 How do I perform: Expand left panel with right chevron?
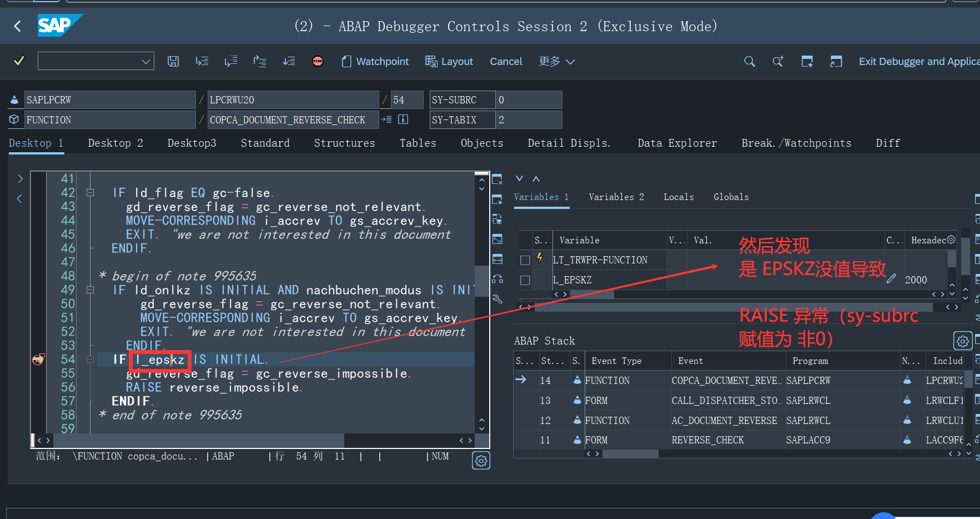point(20,178)
